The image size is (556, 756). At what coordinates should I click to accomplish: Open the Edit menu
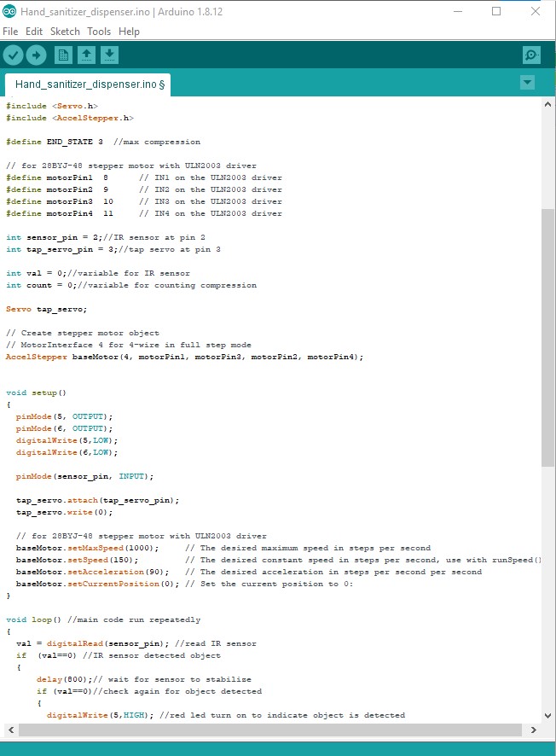(34, 32)
